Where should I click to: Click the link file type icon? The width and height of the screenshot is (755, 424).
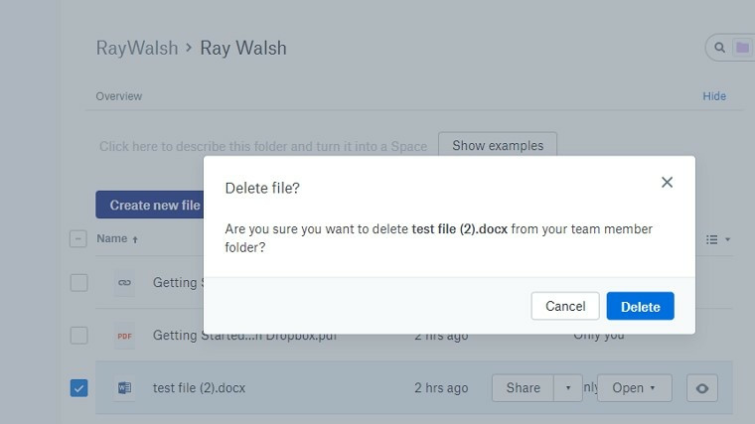pyautogui.click(x=124, y=283)
